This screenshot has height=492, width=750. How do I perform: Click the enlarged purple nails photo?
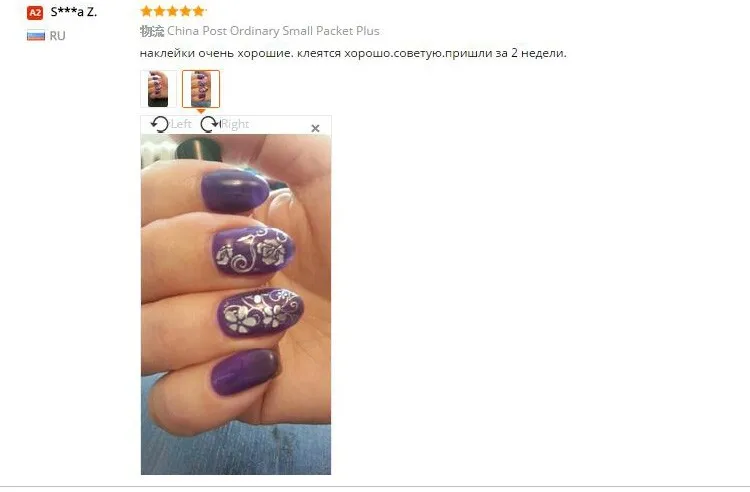click(x=236, y=305)
